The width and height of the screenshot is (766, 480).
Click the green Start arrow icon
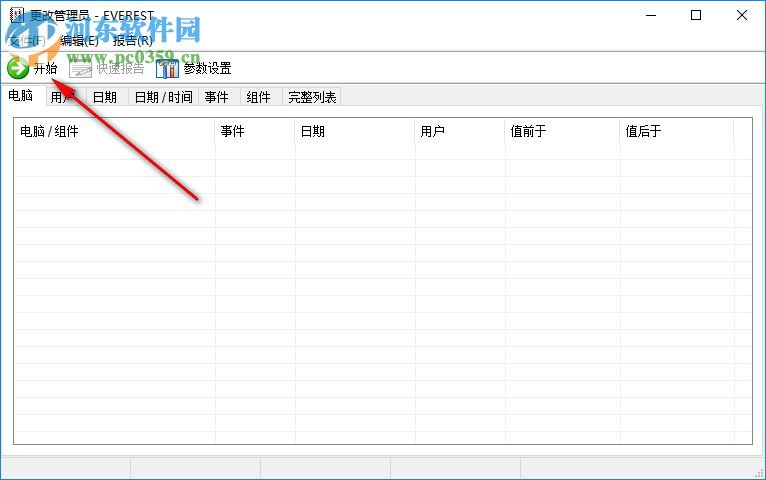pyautogui.click(x=18, y=68)
